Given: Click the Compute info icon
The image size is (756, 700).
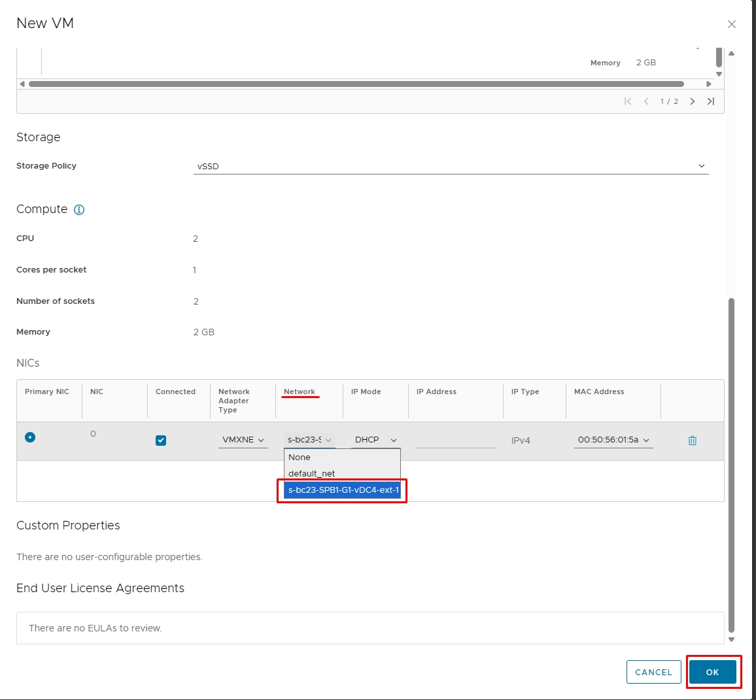Looking at the screenshot, I should (79, 210).
